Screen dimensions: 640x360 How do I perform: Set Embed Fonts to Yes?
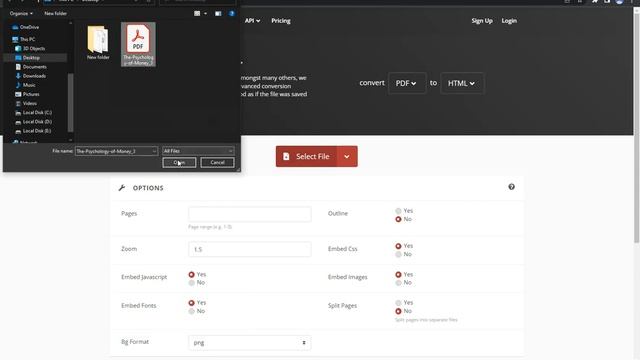(x=191, y=303)
